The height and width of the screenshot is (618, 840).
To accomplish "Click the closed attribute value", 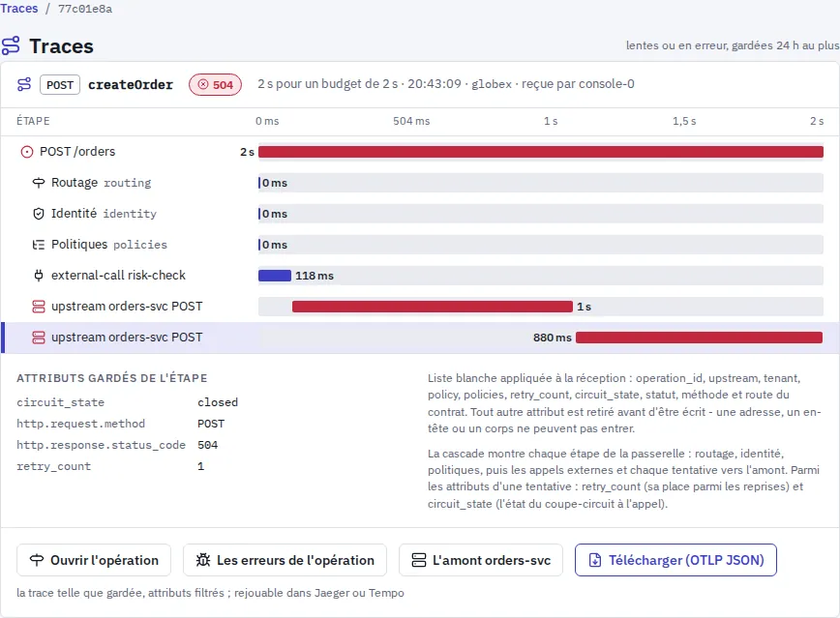I will 218,402.
